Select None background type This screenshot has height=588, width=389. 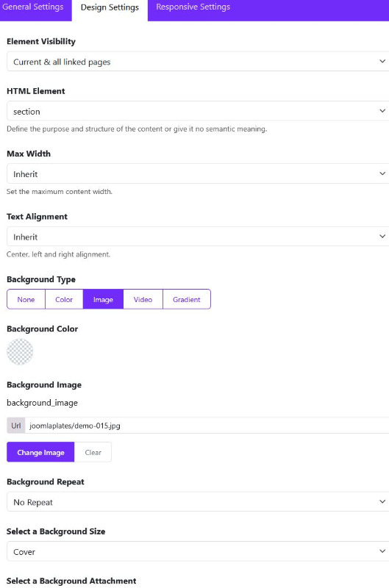coord(26,299)
